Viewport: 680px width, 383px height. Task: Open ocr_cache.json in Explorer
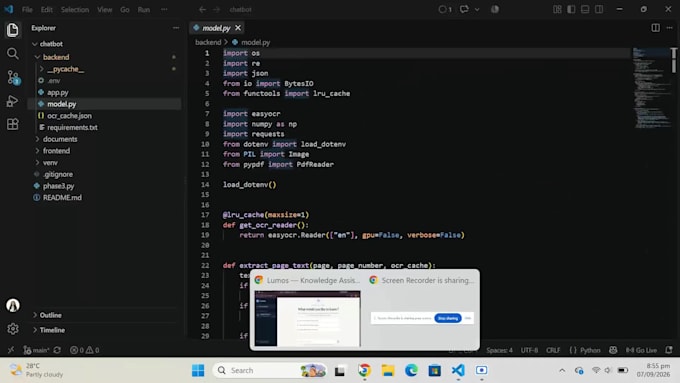point(69,116)
